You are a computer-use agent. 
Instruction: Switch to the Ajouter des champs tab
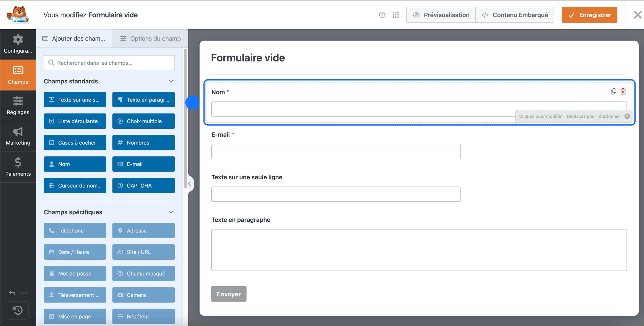tap(74, 39)
